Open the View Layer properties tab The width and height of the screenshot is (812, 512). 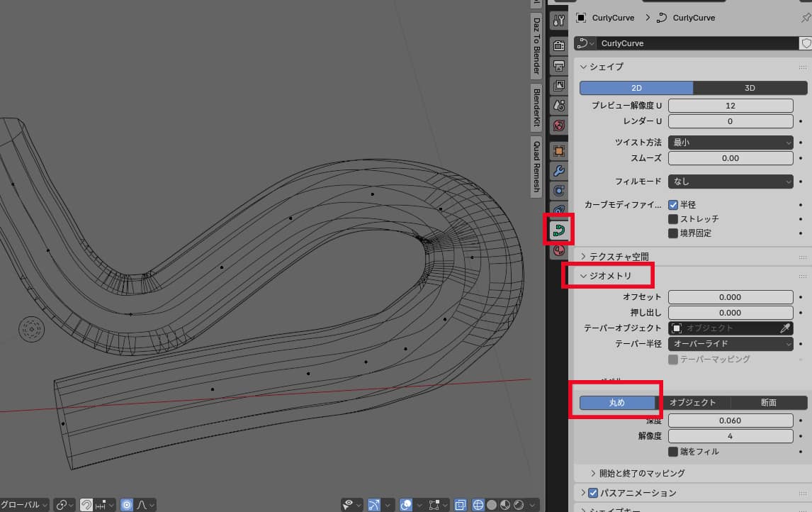pyautogui.click(x=558, y=86)
